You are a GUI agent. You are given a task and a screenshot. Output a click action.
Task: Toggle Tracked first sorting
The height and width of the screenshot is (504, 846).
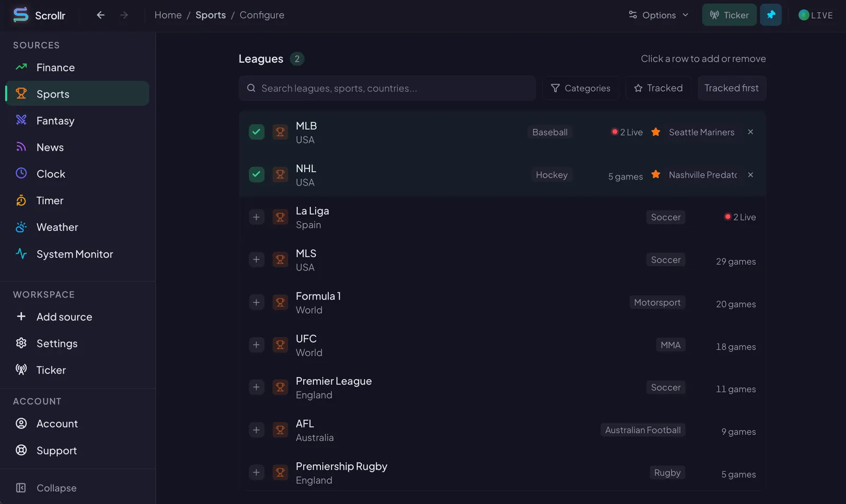(732, 88)
